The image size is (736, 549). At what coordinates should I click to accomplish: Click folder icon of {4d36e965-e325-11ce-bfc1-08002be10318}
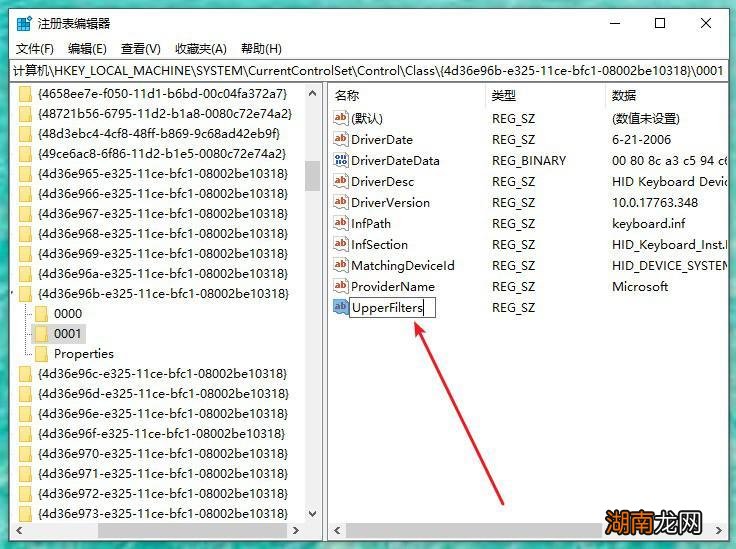pyautogui.click(x=25, y=174)
